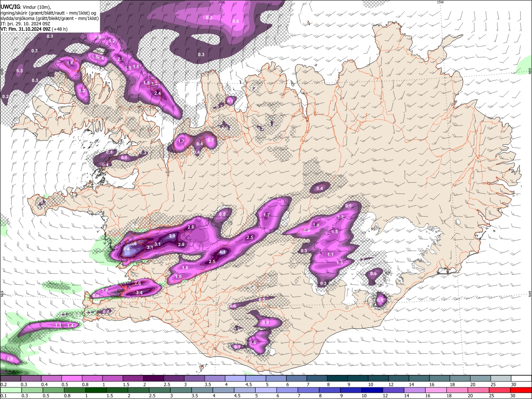Image resolution: width=532 pixels, height=399 pixels.
Task: Select the white swatch labeled 30 in upper legend row
Action: tap(521, 378)
